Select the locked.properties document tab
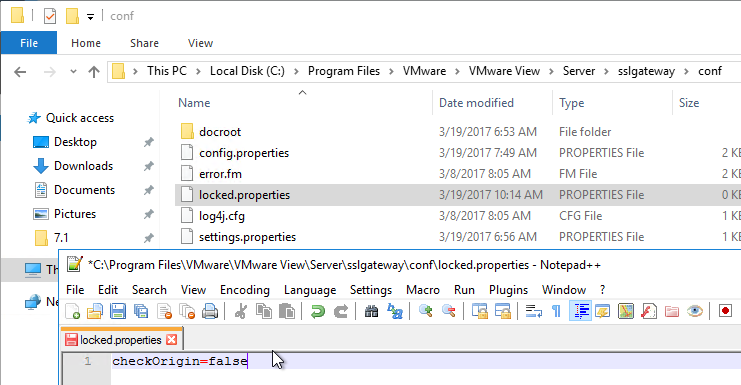Screen dimensions: 741x385 tap(121, 339)
